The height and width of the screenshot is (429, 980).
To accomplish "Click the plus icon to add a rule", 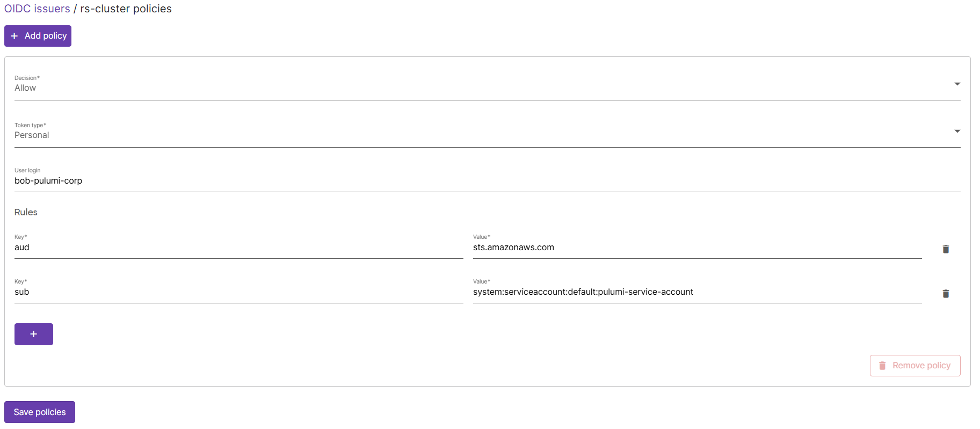I will 33,334.
